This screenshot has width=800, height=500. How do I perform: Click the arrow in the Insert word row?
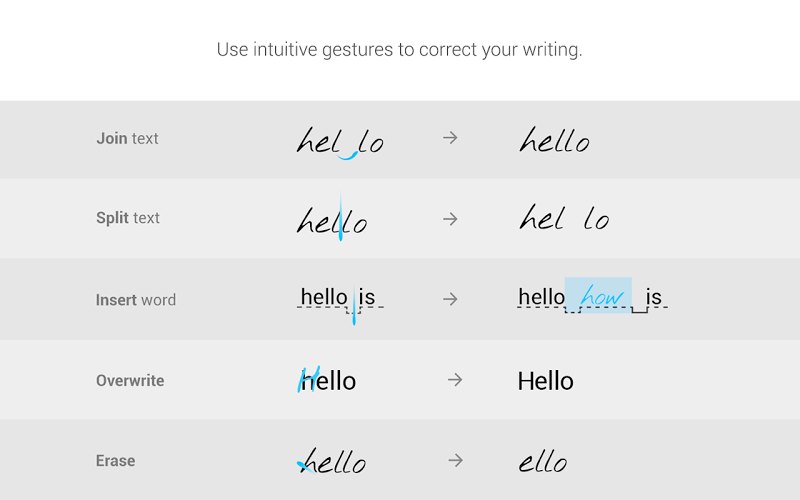pos(450,299)
